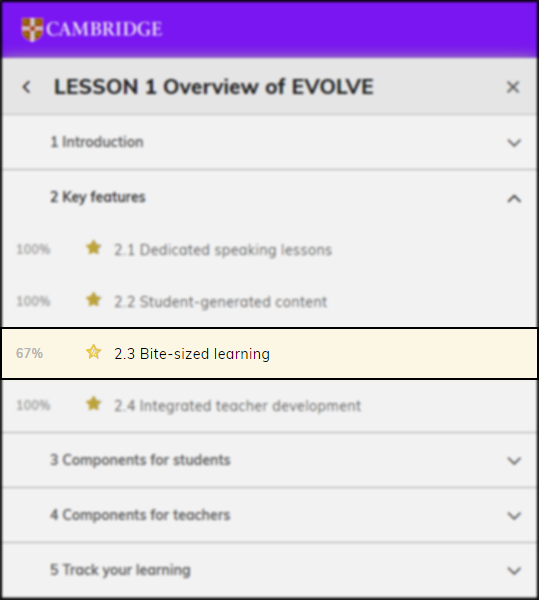
Task: Click the gold star beside Dedicated speaking lessons
Action: click(93, 248)
